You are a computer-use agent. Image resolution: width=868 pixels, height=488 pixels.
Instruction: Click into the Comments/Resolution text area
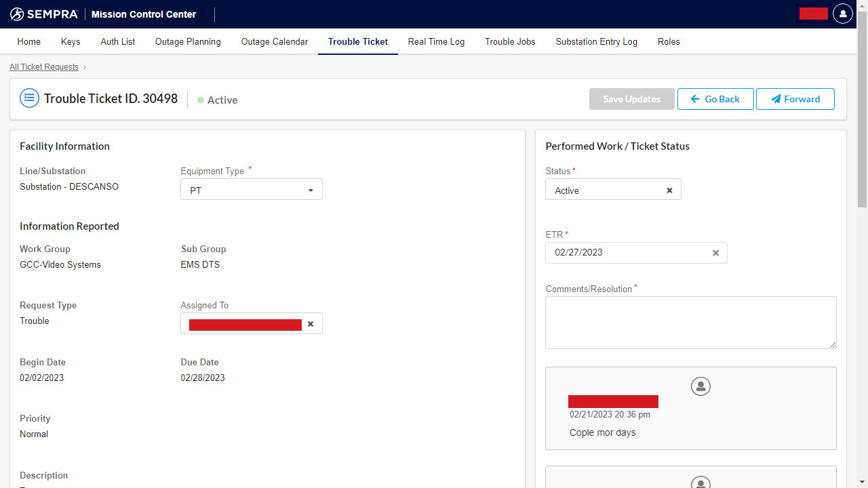[x=690, y=323]
